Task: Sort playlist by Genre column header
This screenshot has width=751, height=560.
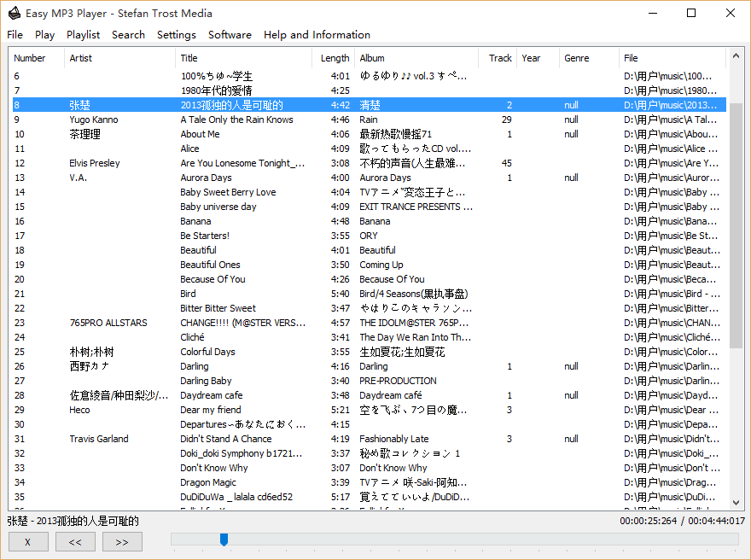Action: coord(589,58)
